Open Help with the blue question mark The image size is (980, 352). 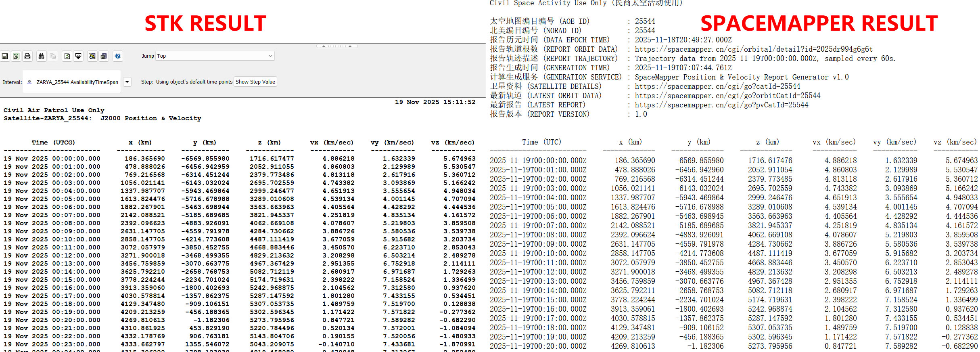click(x=118, y=56)
